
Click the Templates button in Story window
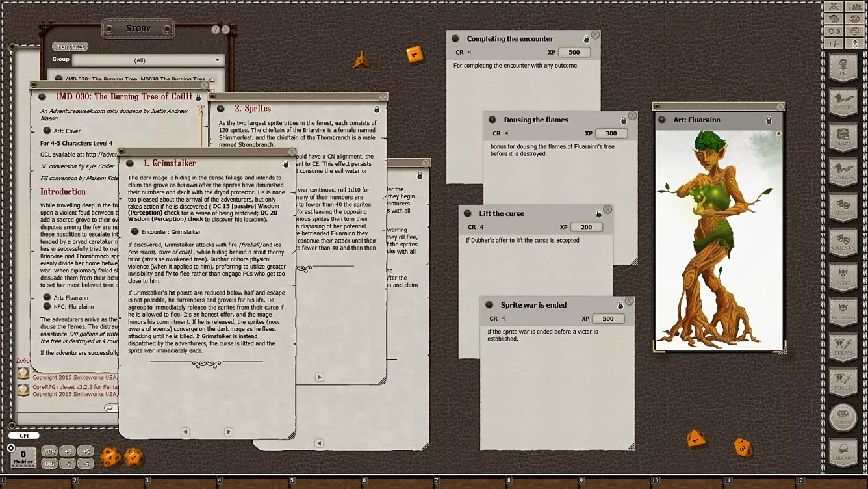(70, 47)
